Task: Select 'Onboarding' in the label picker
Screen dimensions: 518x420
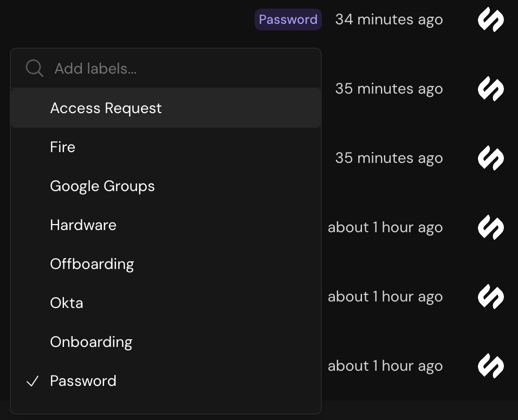Action: coord(91,342)
